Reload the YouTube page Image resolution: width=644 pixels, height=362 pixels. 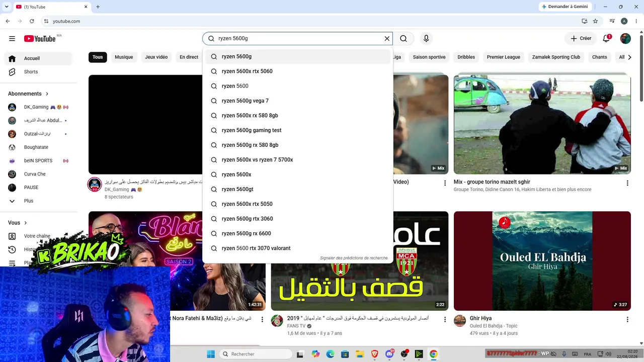[x=32, y=21]
